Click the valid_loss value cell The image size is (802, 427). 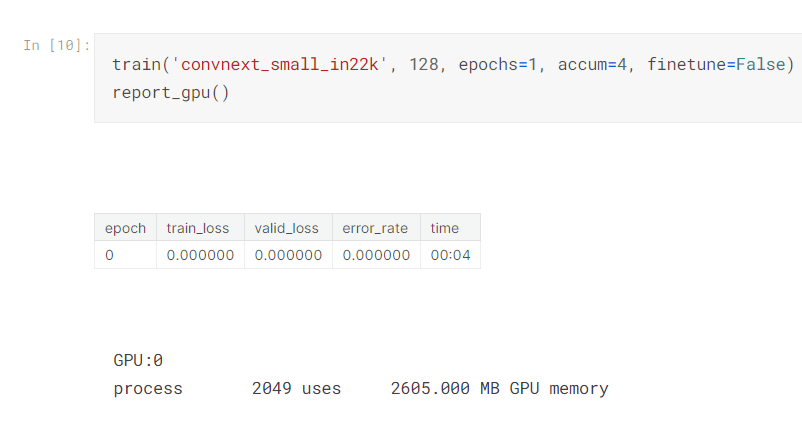click(288, 255)
